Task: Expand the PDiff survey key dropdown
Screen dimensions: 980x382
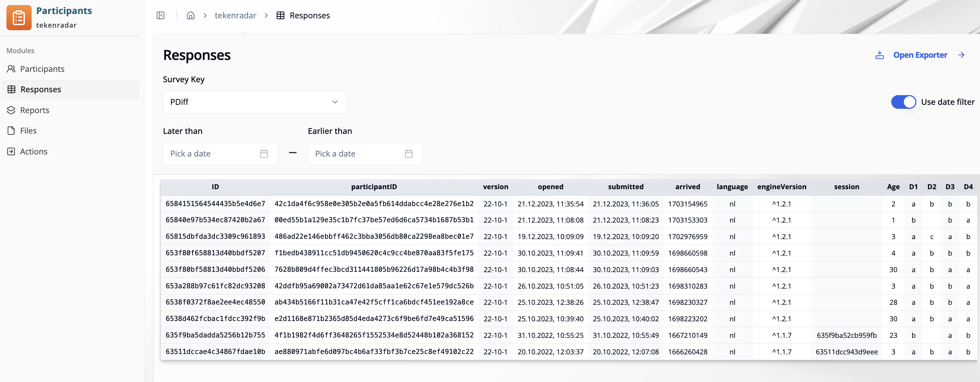Action: point(254,102)
